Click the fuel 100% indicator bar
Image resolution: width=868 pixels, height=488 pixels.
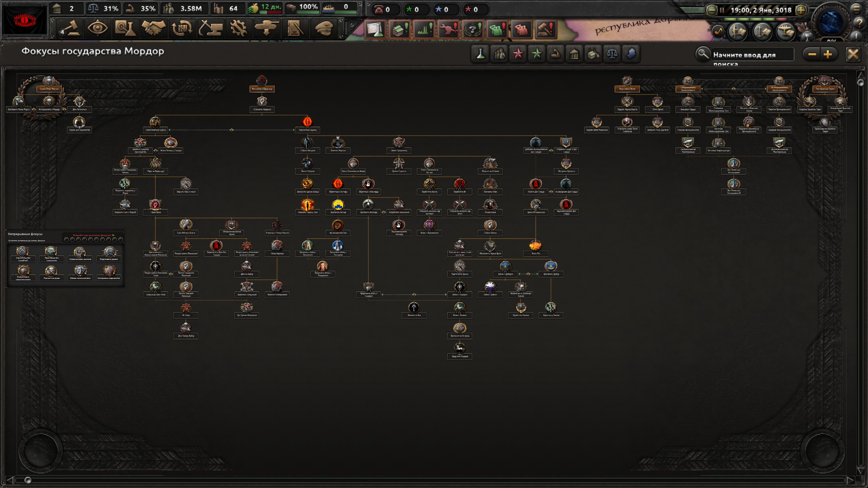pyautogui.click(x=302, y=8)
